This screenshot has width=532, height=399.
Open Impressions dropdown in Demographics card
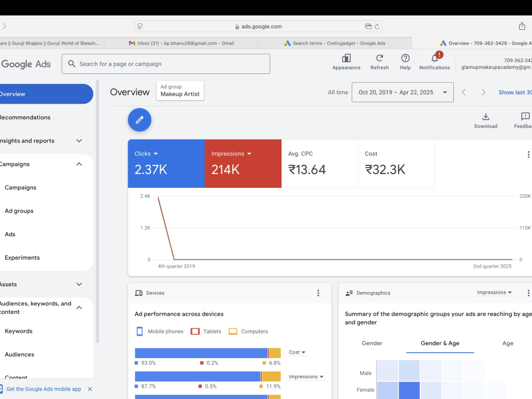494,293
